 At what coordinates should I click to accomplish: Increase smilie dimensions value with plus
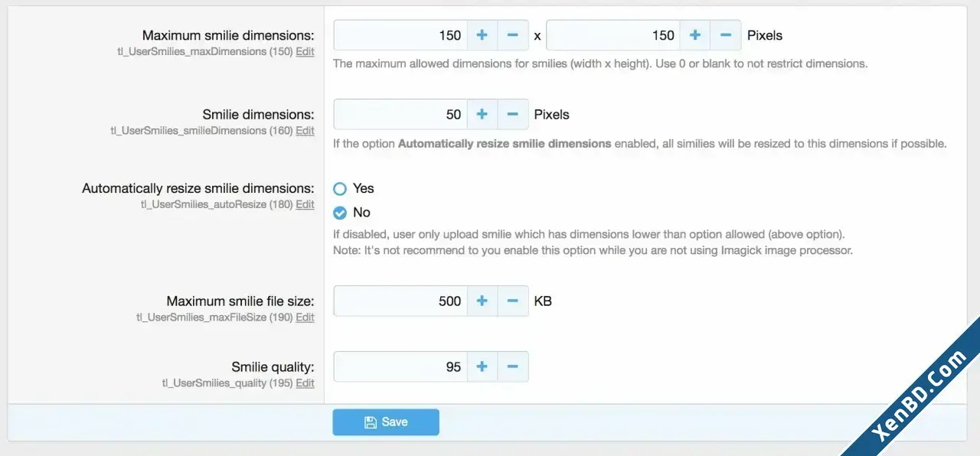tap(482, 114)
